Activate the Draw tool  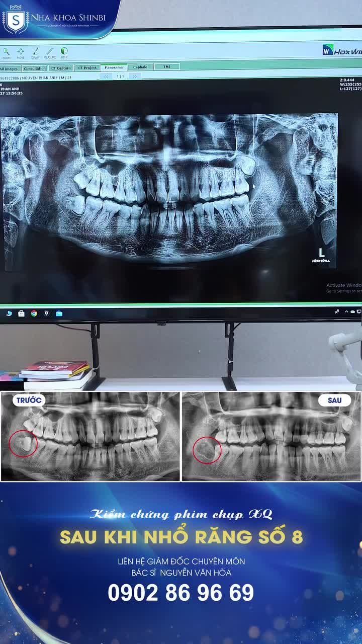[35, 53]
